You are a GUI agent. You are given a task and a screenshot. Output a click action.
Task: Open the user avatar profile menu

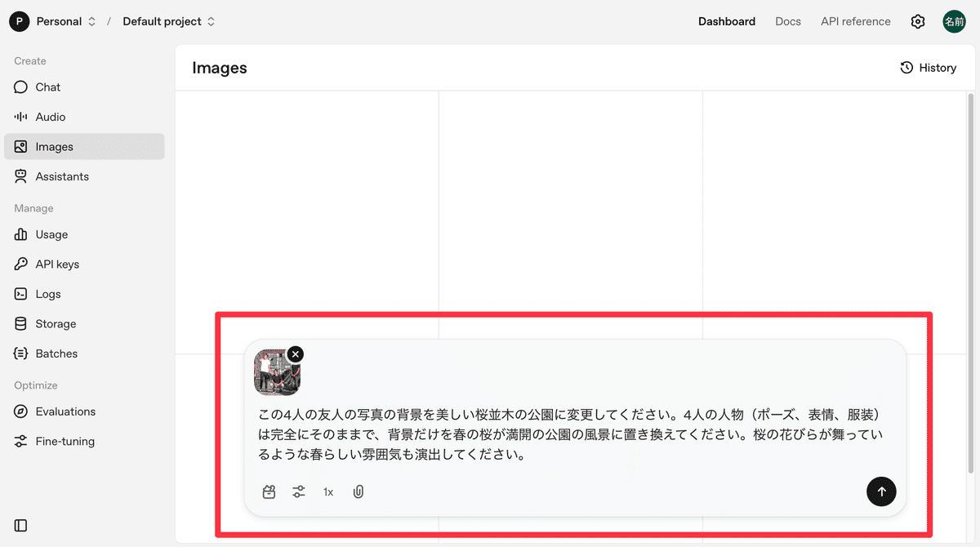click(x=954, y=22)
